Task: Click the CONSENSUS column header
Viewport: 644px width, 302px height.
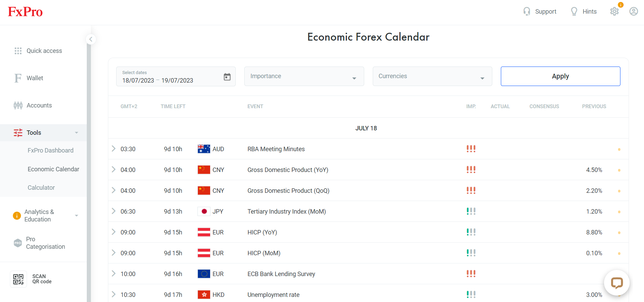Action: pyautogui.click(x=544, y=106)
